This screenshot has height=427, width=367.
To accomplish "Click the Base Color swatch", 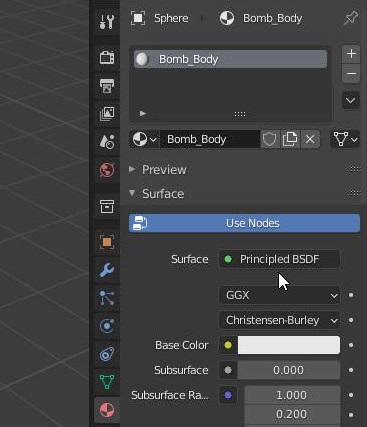I will [289, 345].
